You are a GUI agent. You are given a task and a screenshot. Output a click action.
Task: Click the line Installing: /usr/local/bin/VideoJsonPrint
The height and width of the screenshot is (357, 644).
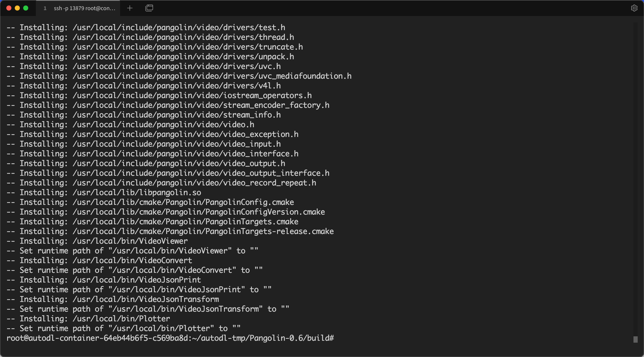pyautogui.click(x=104, y=280)
